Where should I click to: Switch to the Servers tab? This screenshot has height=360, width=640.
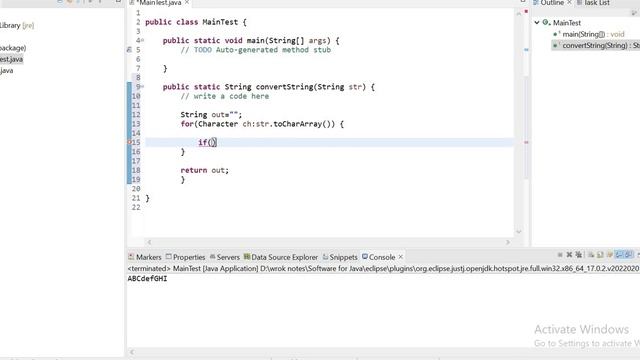(228, 257)
